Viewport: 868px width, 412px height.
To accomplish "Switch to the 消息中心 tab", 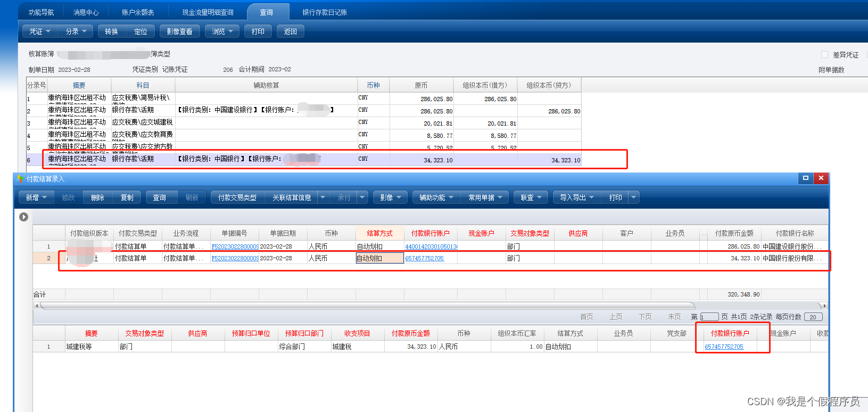I will [x=86, y=12].
